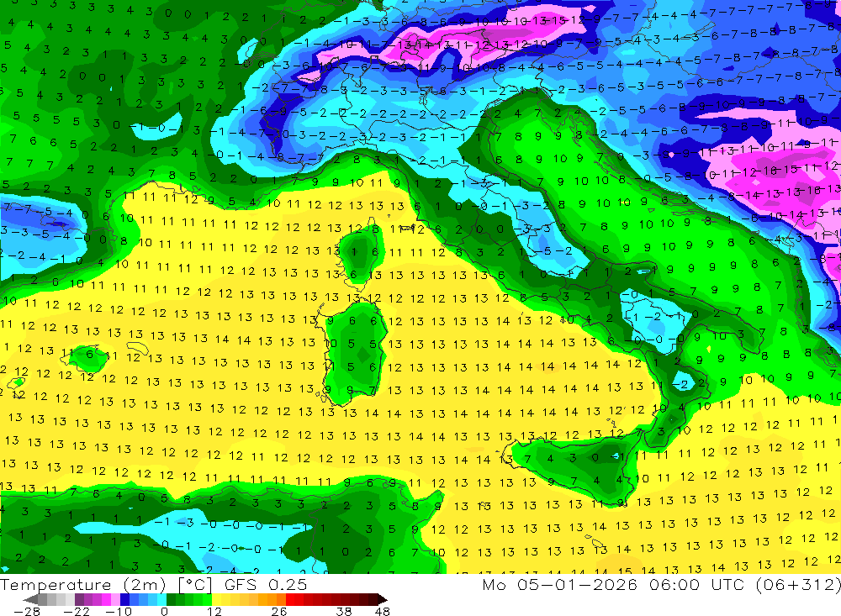The width and height of the screenshot is (841, 616).
Task: Click the dark maroon right arrow of colorbar
Action: (x=383, y=599)
